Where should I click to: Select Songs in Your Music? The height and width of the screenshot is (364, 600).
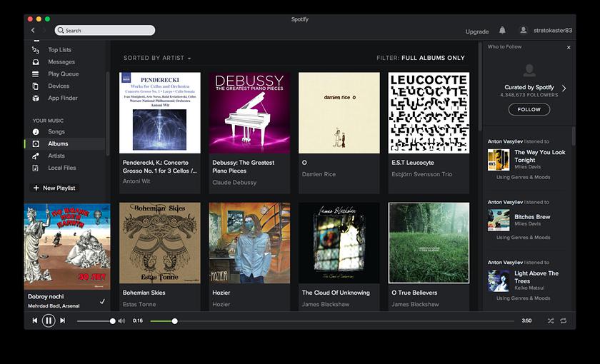56,132
